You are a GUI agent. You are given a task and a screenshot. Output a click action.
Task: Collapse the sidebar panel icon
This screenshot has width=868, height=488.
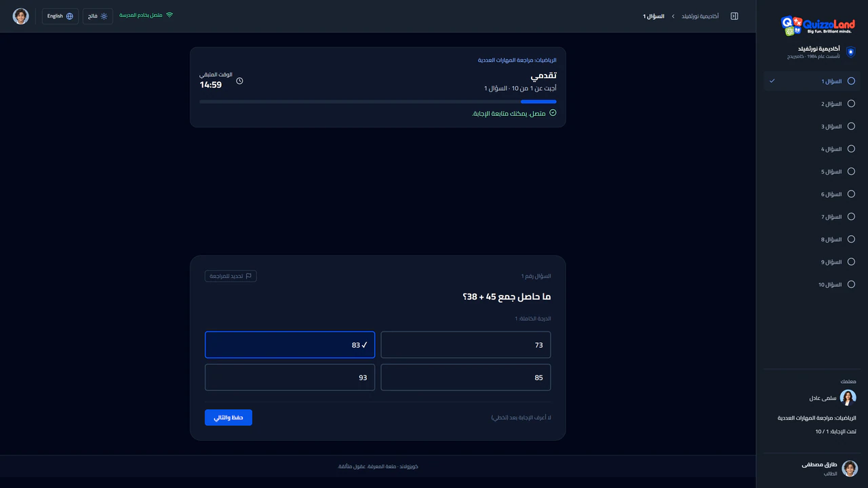tap(734, 16)
